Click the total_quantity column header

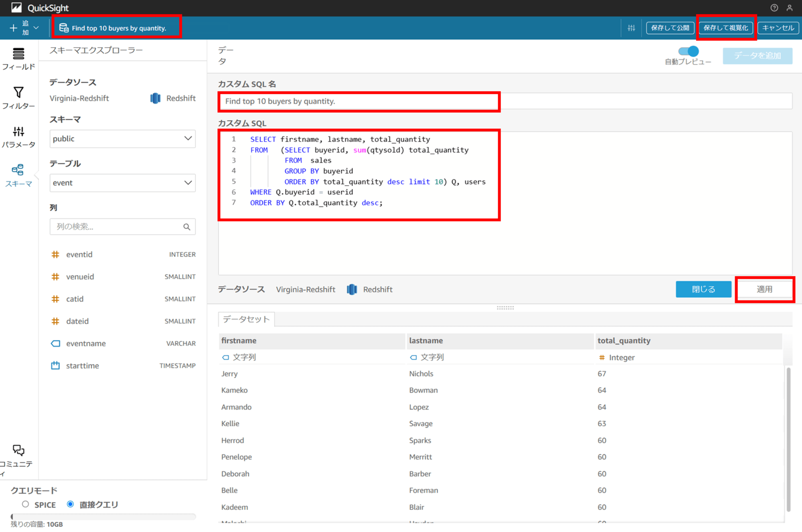[x=689, y=341]
